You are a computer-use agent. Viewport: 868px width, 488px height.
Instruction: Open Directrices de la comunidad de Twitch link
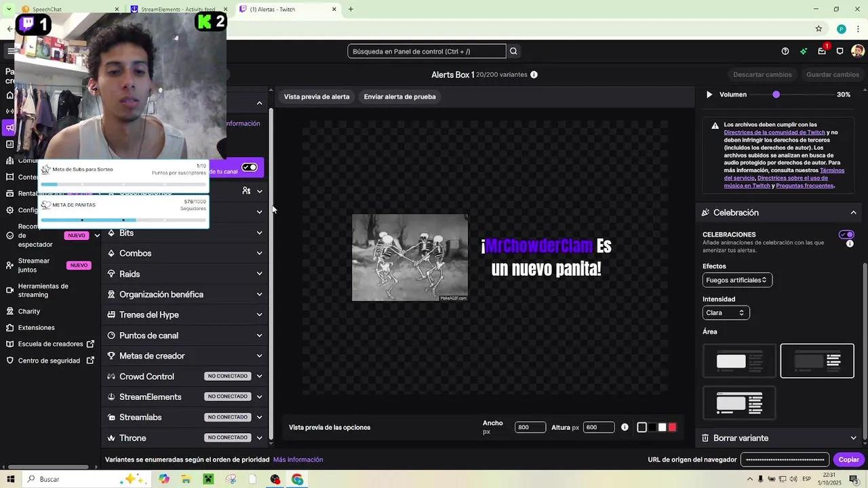774,133
